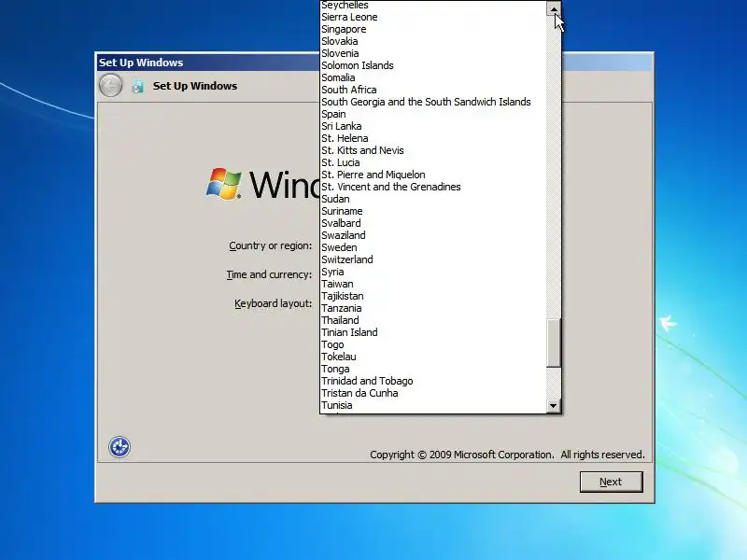This screenshot has width=747, height=560.
Task: Click the Next button
Action: (x=612, y=482)
